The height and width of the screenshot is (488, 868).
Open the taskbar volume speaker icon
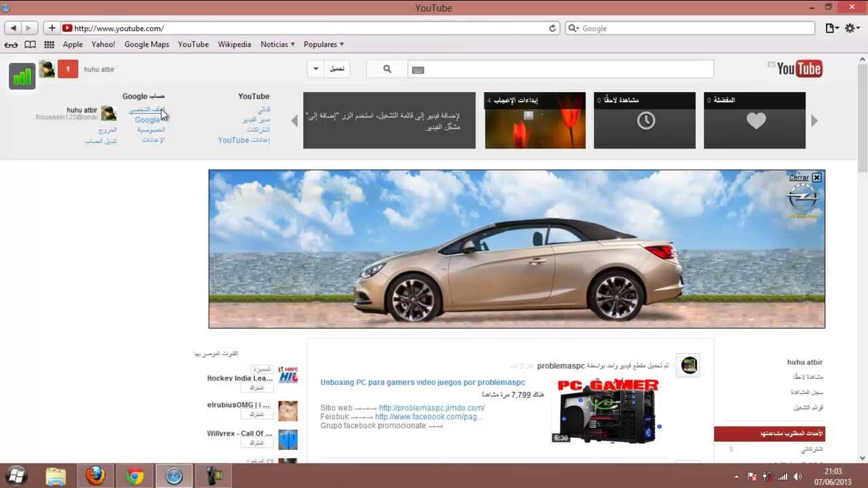tap(797, 476)
